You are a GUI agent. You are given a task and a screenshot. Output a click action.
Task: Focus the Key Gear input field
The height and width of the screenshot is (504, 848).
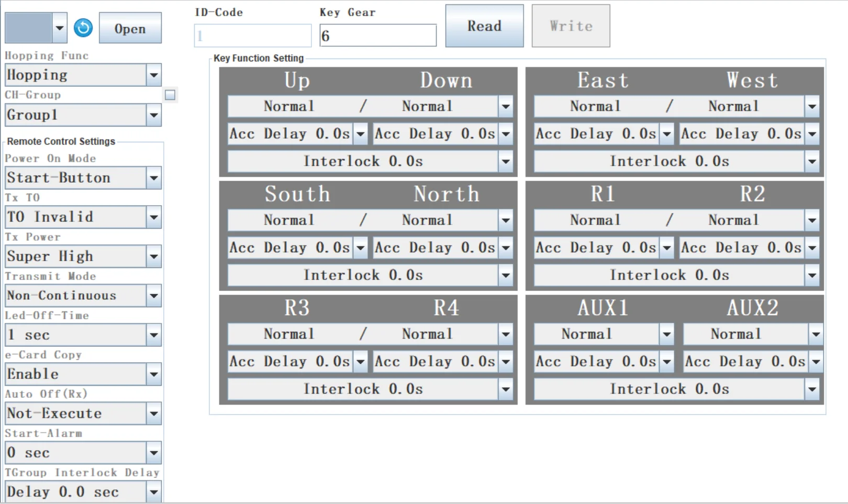coord(378,36)
